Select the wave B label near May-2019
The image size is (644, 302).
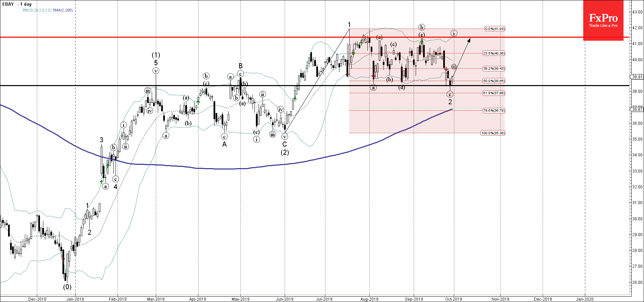tap(240, 66)
